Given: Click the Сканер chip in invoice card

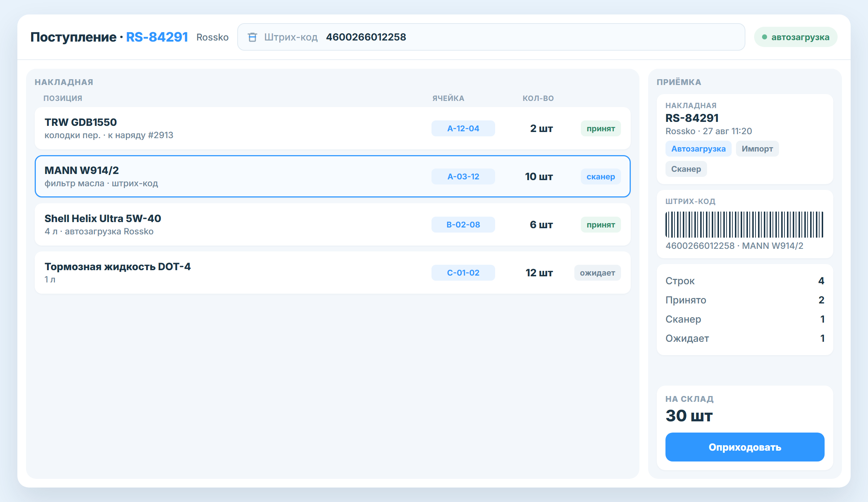Looking at the screenshot, I should (x=686, y=169).
